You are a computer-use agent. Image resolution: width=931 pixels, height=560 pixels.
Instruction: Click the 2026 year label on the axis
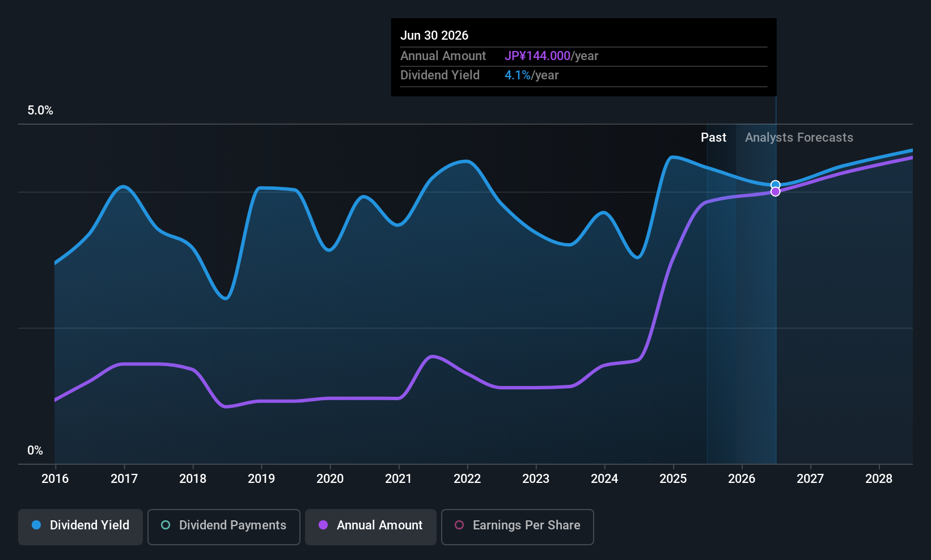[741, 478]
